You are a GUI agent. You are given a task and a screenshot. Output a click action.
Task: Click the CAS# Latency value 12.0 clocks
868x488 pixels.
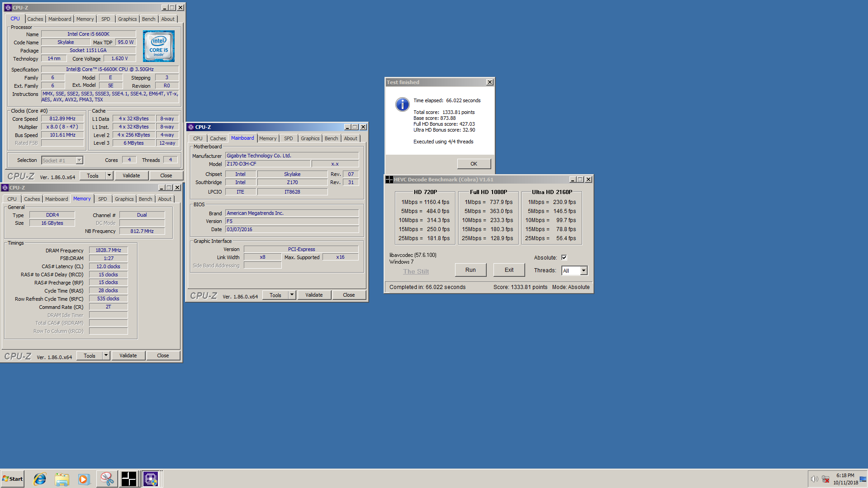click(108, 266)
